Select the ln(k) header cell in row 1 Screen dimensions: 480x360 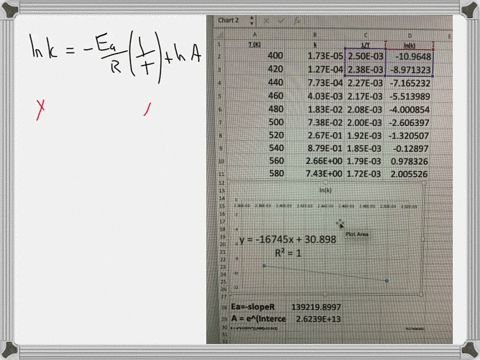[410, 45]
